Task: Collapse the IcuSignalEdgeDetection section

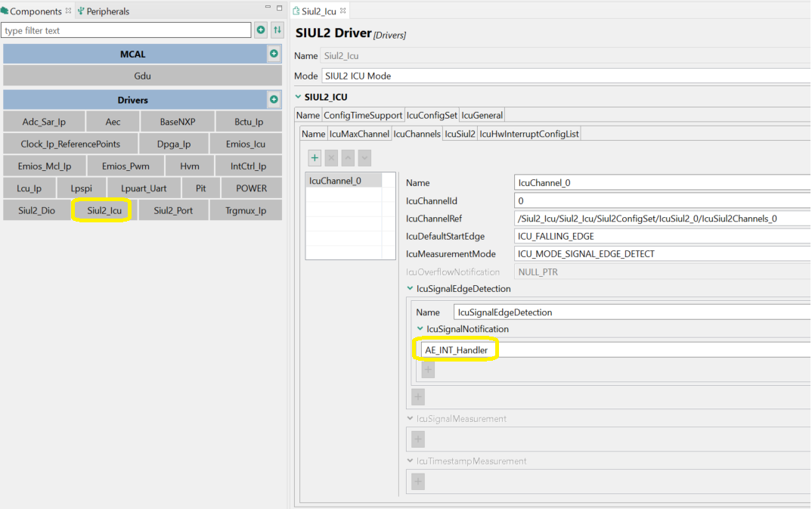Action: [410, 288]
